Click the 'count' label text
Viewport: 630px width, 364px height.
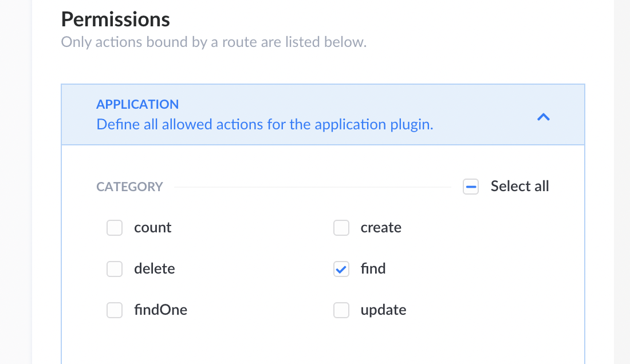click(x=152, y=228)
